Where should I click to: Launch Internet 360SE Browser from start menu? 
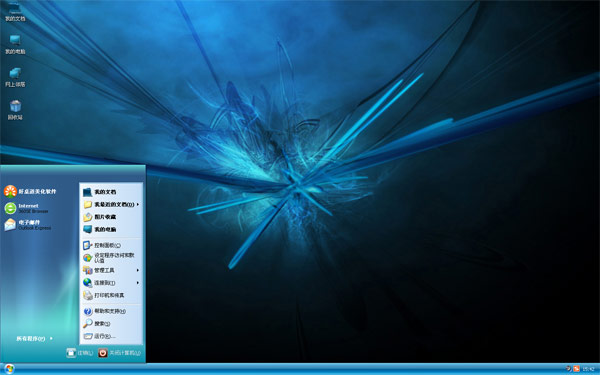(27, 208)
